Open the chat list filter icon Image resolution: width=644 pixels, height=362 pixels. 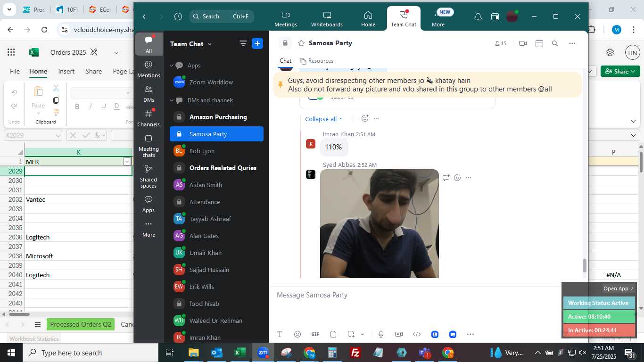(243, 43)
